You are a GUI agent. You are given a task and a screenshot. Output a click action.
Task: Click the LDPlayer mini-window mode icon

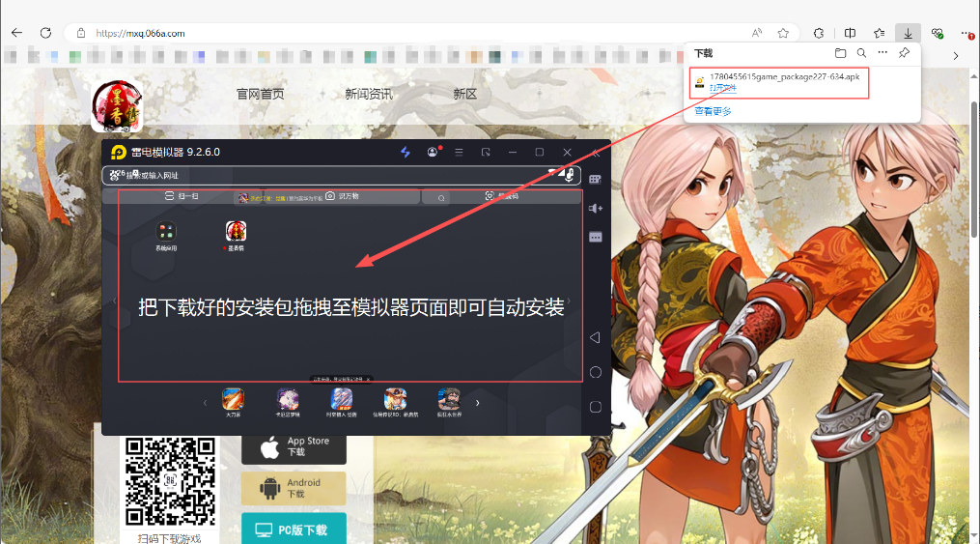486,152
